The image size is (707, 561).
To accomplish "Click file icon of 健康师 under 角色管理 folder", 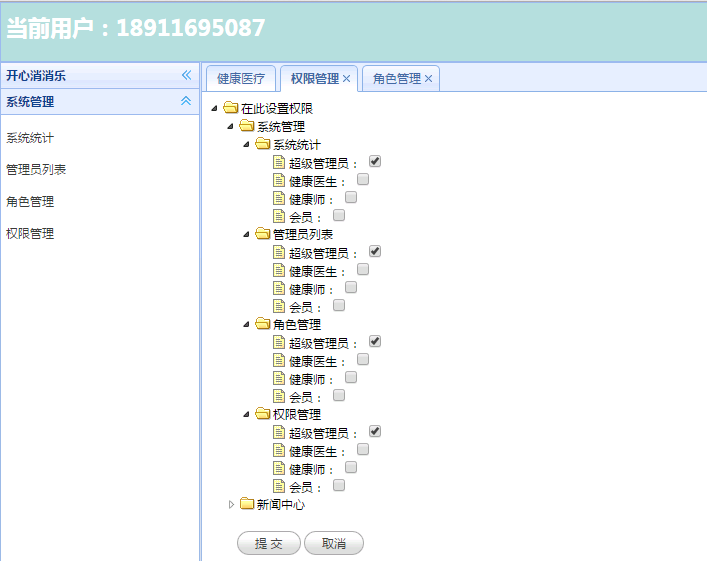I will [x=279, y=378].
